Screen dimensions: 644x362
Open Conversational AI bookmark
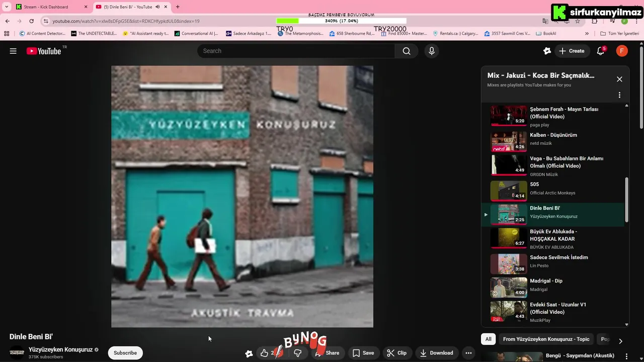pos(196,34)
